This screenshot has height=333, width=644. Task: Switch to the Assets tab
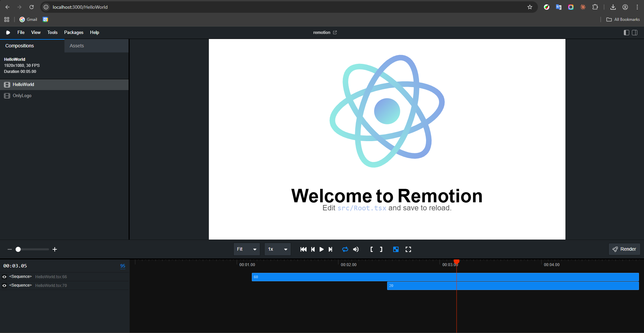(77, 46)
